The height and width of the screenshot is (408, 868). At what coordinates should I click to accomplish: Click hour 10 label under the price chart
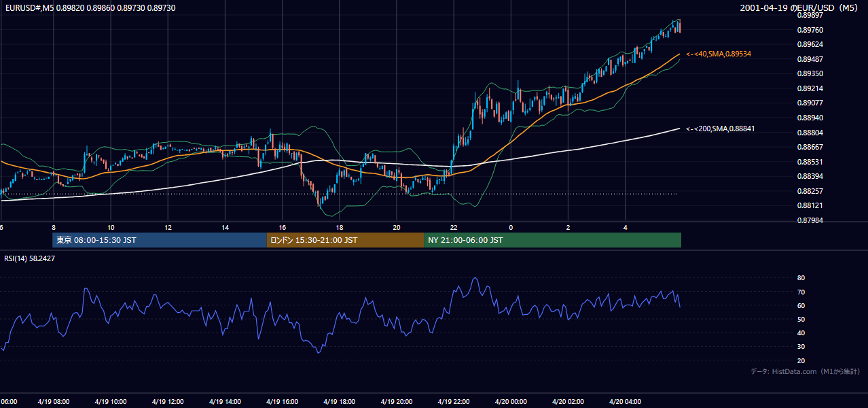[111, 228]
